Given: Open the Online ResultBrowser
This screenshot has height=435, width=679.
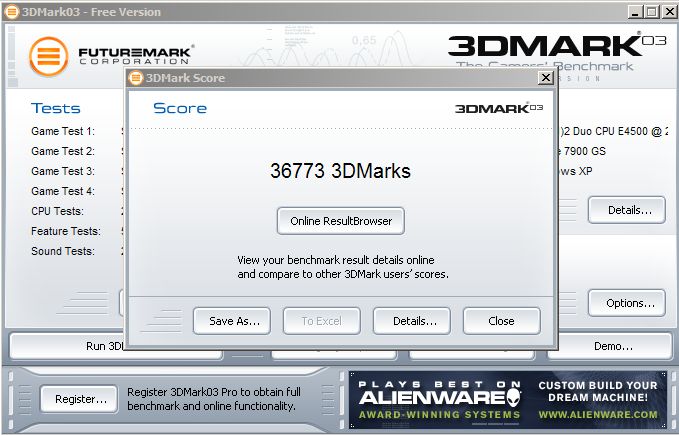Looking at the screenshot, I should (x=341, y=221).
